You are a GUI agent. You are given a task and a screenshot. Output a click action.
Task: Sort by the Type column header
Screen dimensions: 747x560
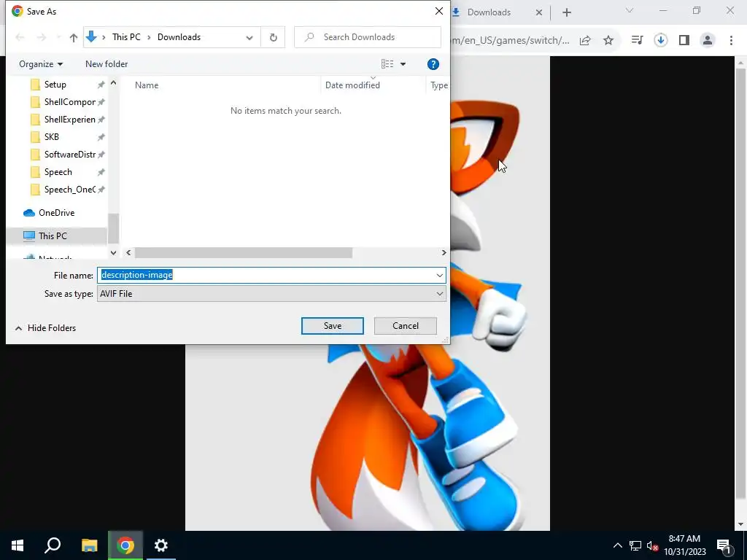coord(438,85)
